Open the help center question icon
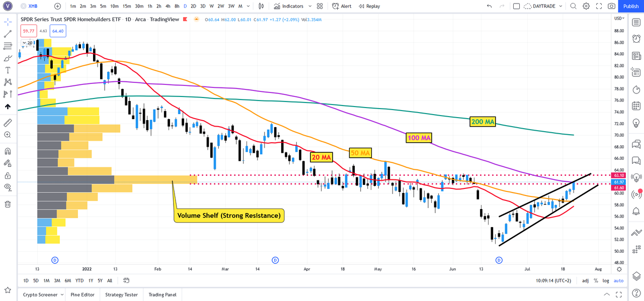644x301 pixels. [x=636, y=293]
